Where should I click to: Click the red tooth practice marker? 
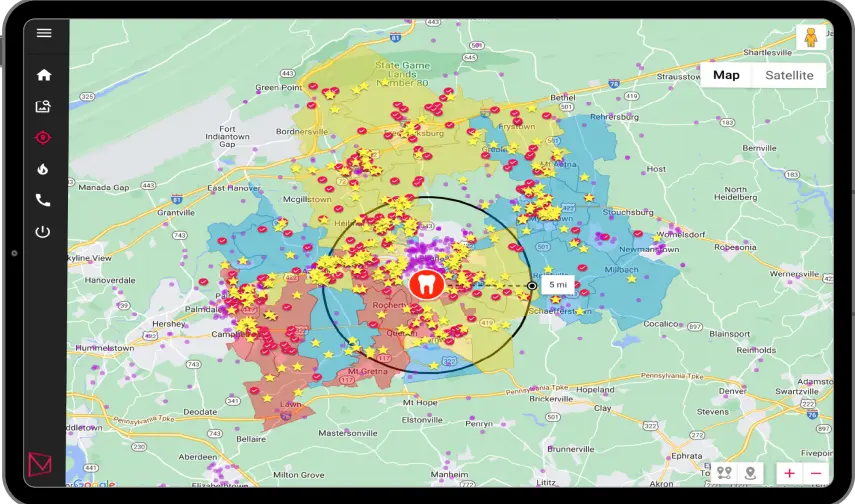pos(426,285)
